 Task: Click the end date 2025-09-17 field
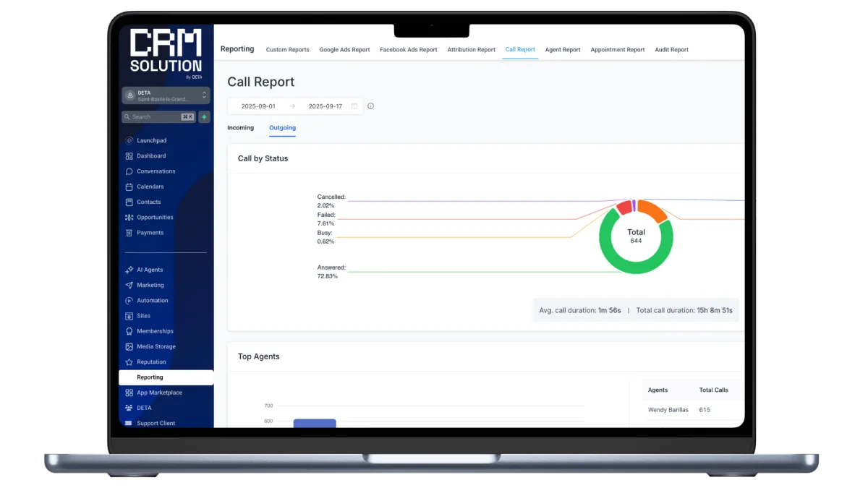click(325, 106)
